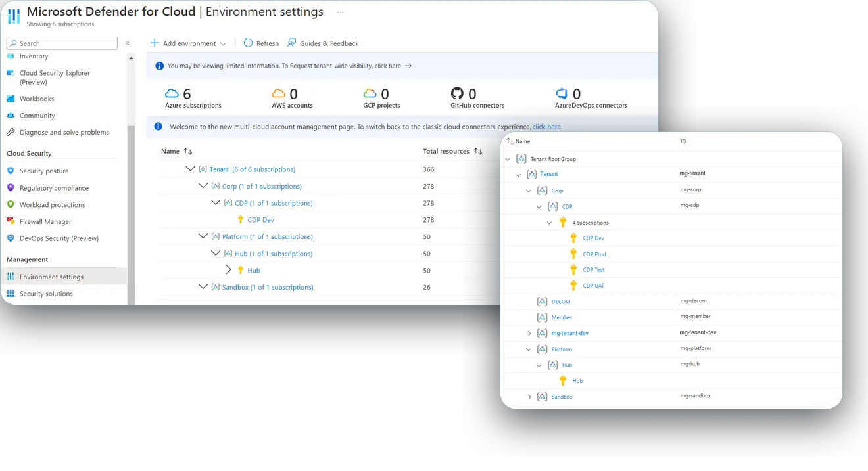
Task: Open the CDP Test subscription link
Action: click(x=593, y=270)
